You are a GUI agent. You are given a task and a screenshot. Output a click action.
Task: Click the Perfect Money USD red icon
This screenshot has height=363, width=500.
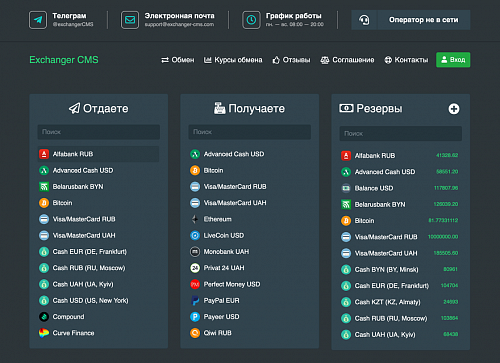[x=195, y=284]
